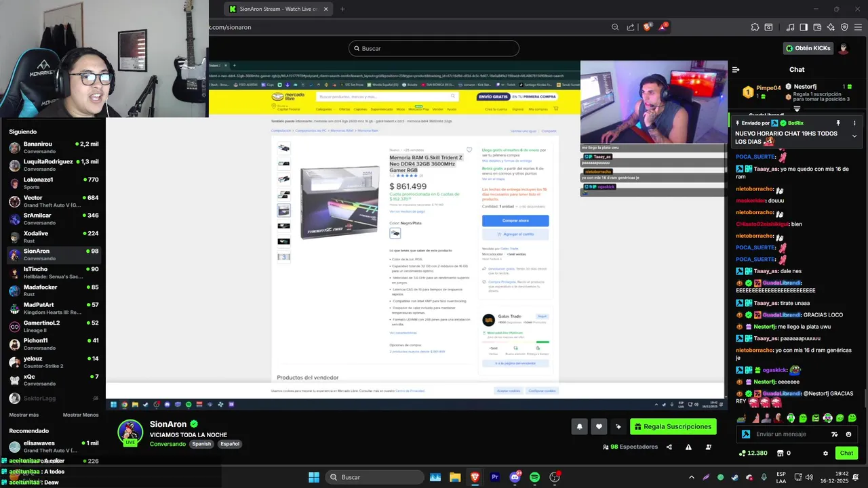Click the zoom magnifier icon in address bar

615,27
